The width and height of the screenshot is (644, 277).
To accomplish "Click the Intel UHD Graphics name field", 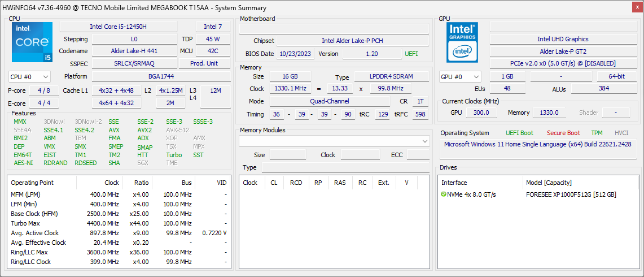I will [x=562, y=39].
